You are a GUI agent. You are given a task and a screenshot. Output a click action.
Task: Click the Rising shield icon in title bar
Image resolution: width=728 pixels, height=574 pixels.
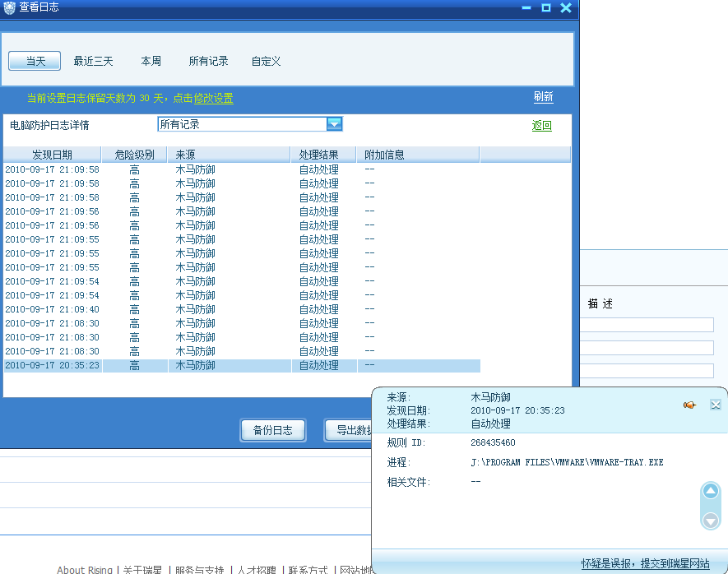pyautogui.click(x=8, y=7)
